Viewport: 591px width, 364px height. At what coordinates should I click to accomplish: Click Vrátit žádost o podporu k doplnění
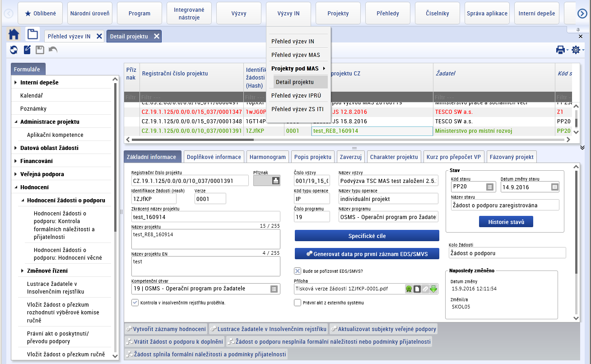(175, 341)
